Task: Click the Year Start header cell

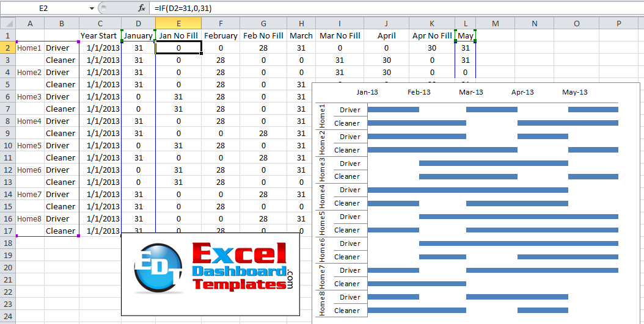Action: pyautogui.click(x=98, y=35)
